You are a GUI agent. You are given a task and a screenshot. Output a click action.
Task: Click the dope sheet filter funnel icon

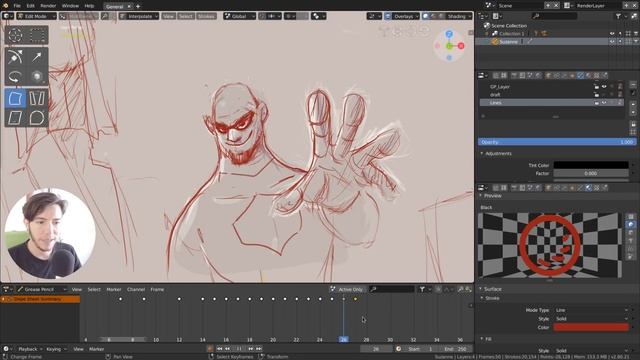point(422,289)
